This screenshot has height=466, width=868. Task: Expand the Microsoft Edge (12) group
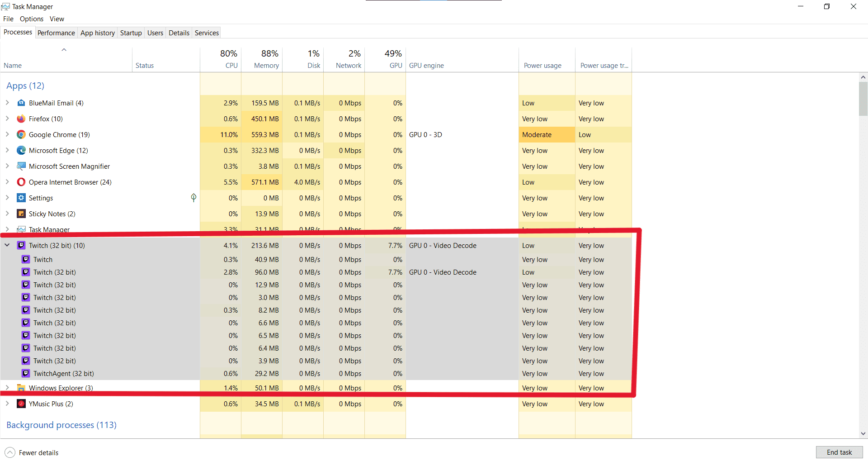coord(7,150)
